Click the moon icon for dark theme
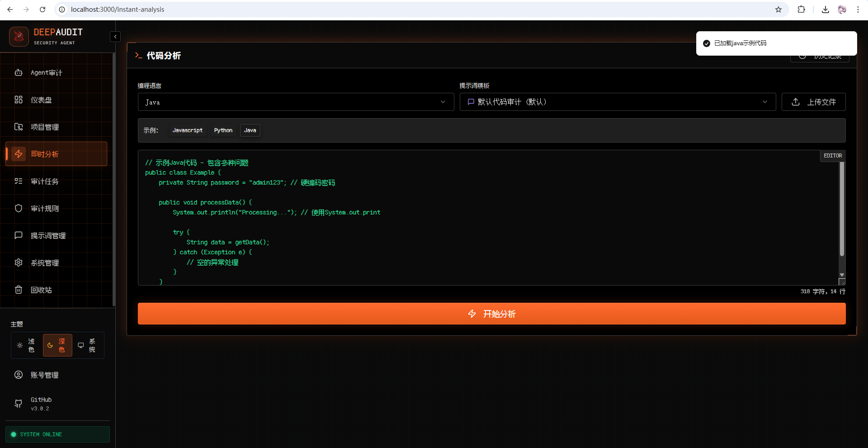The image size is (868, 448). 50,345
